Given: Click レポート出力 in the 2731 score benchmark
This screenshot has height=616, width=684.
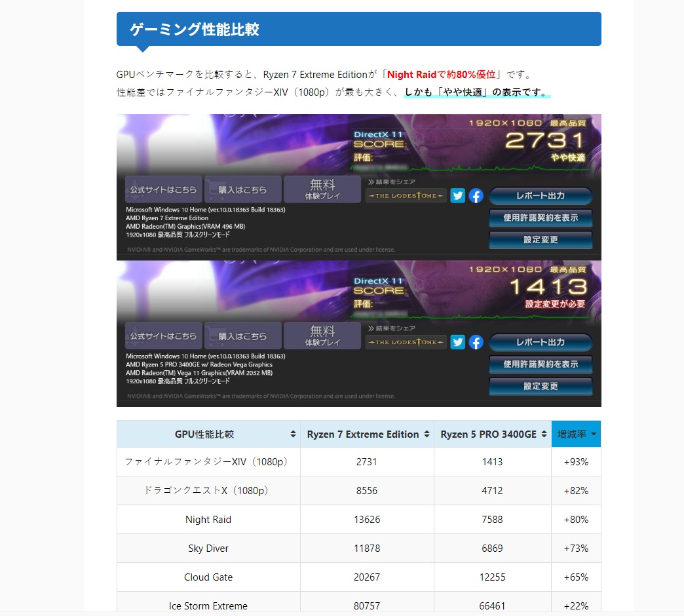Looking at the screenshot, I should [x=541, y=196].
